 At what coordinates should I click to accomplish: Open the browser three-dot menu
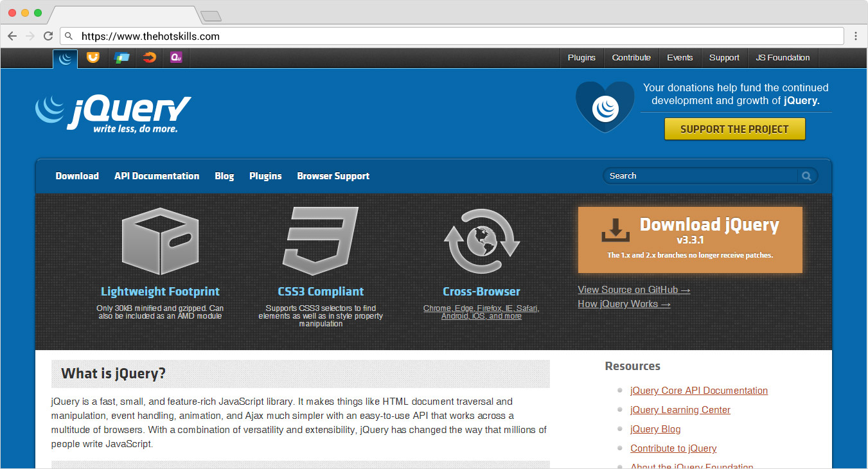[x=856, y=36]
